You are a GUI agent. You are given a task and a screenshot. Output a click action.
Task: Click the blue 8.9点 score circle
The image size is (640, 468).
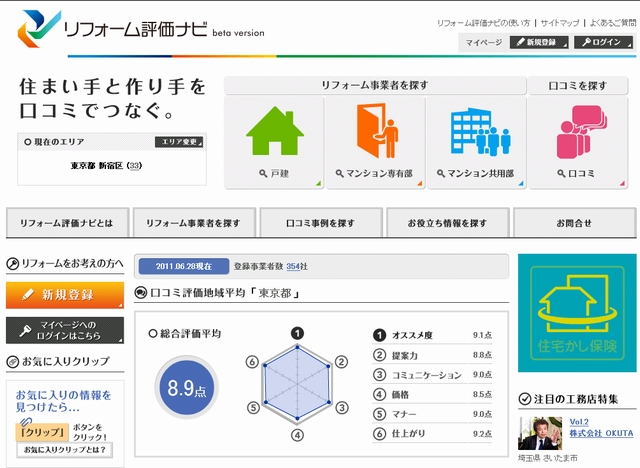pyautogui.click(x=186, y=385)
